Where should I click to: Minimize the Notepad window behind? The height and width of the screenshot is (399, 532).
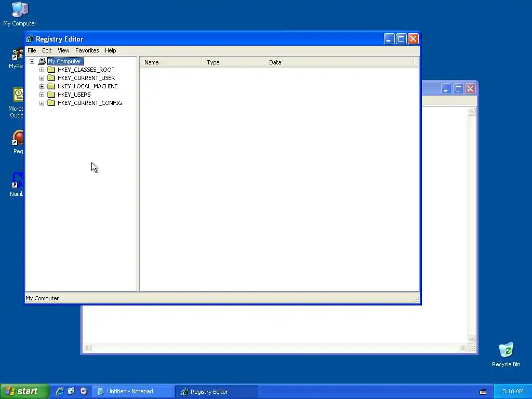446,89
